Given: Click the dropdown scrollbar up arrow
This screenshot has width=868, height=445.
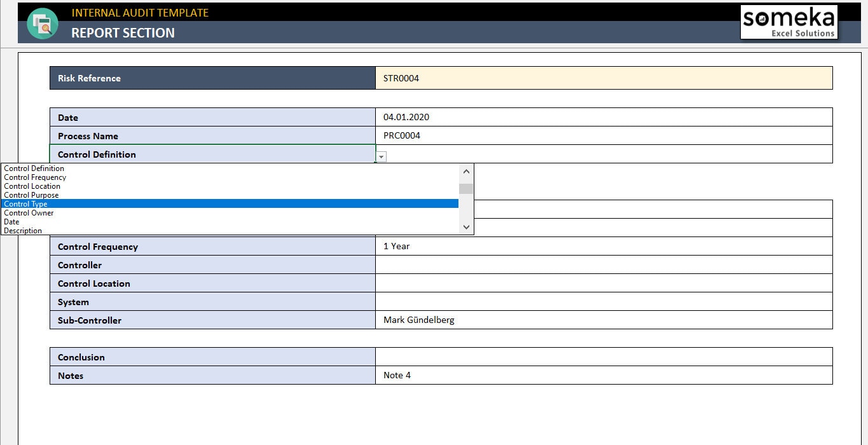Looking at the screenshot, I should pyautogui.click(x=466, y=171).
